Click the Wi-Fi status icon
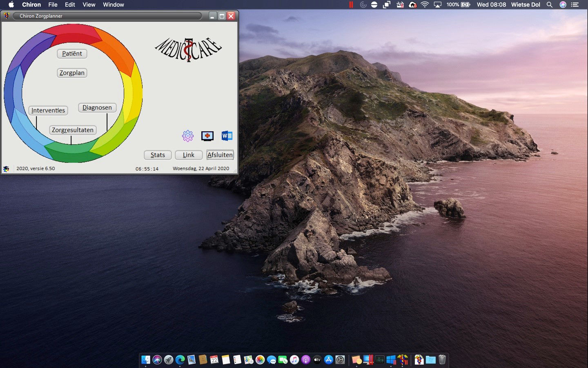Image resolution: width=588 pixels, height=368 pixels. [x=425, y=4]
